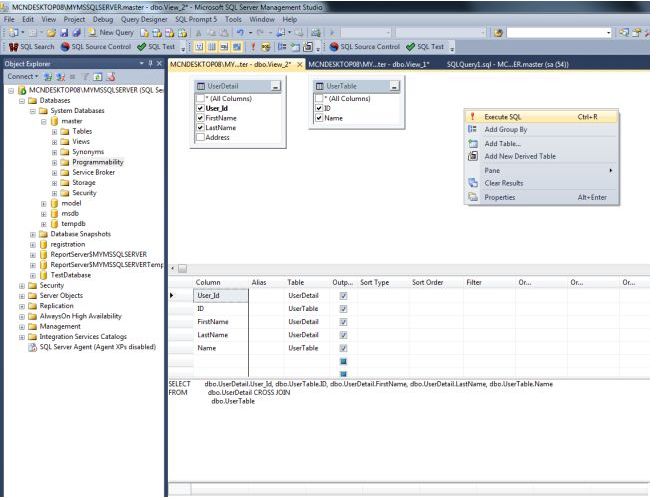
Task: Click the Connect Object Explorer icon
Action: point(48,77)
